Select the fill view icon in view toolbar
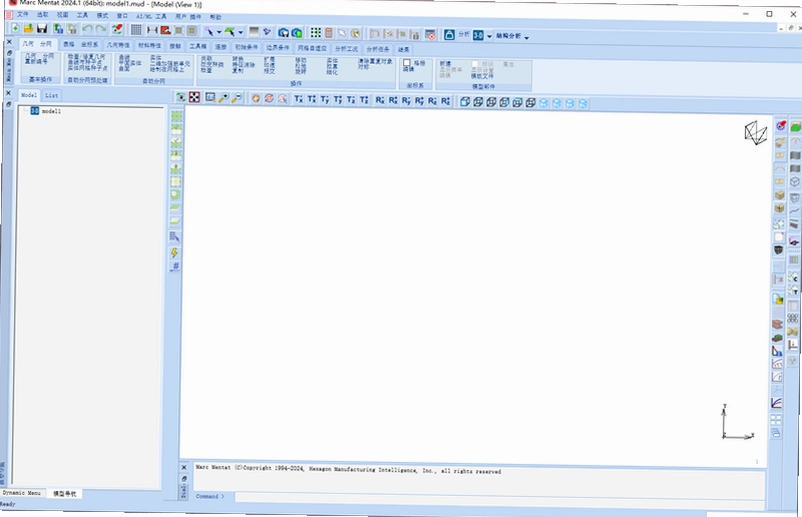This screenshot has width=802, height=517. click(x=194, y=97)
